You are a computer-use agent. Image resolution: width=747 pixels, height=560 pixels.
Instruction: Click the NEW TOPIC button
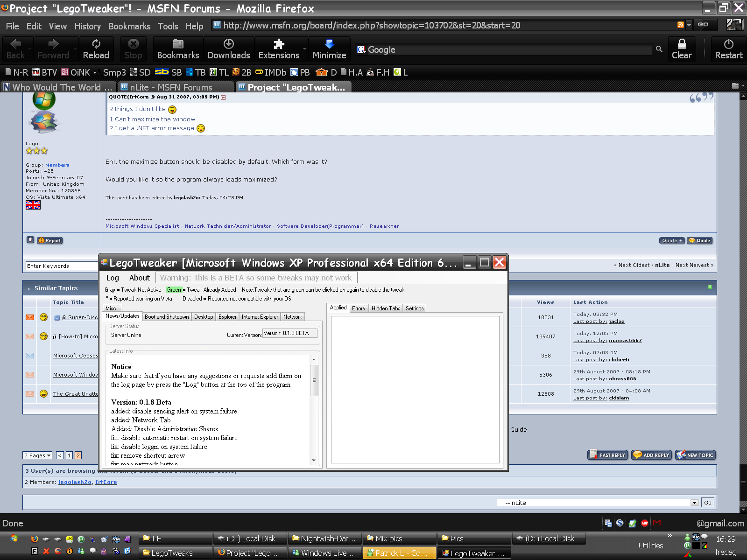[695, 455]
